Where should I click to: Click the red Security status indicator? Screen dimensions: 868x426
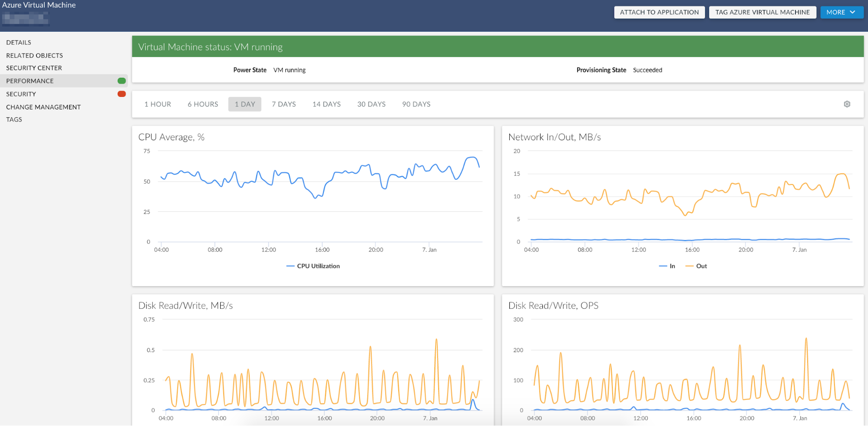pyautogui.click(x=122, y=94)
